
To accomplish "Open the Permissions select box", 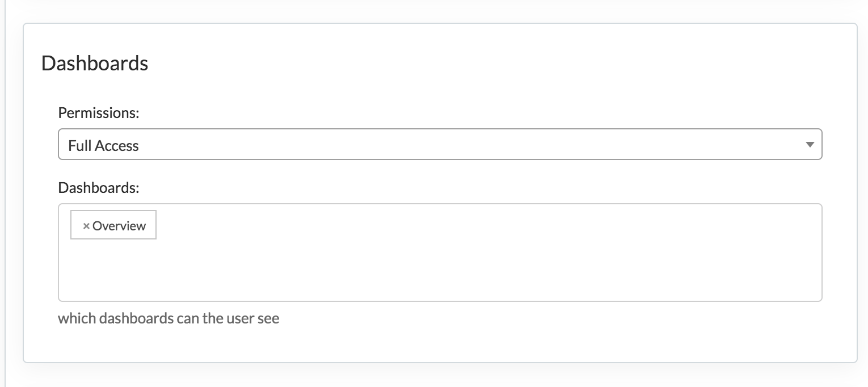I will click(x=440, y=145).
